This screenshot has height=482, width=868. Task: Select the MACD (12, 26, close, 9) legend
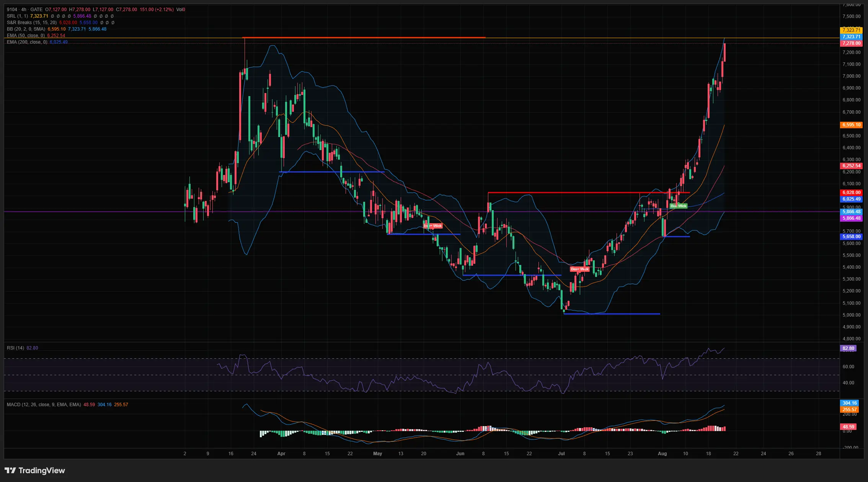44,405
